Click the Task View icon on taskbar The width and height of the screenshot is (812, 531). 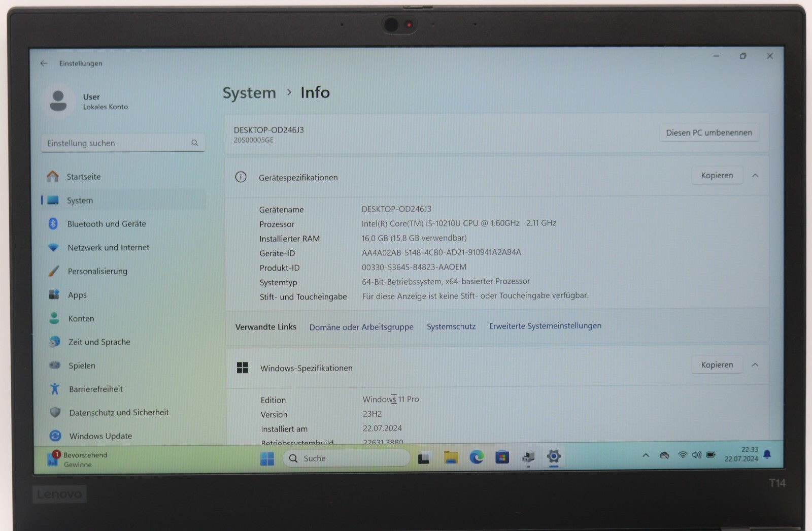tap(423, 458)
